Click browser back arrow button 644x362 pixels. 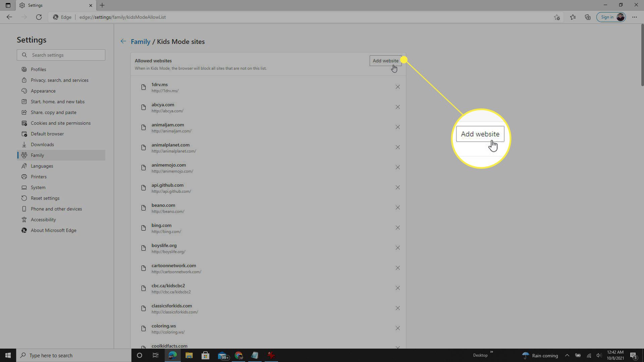[x=9, y=17]
